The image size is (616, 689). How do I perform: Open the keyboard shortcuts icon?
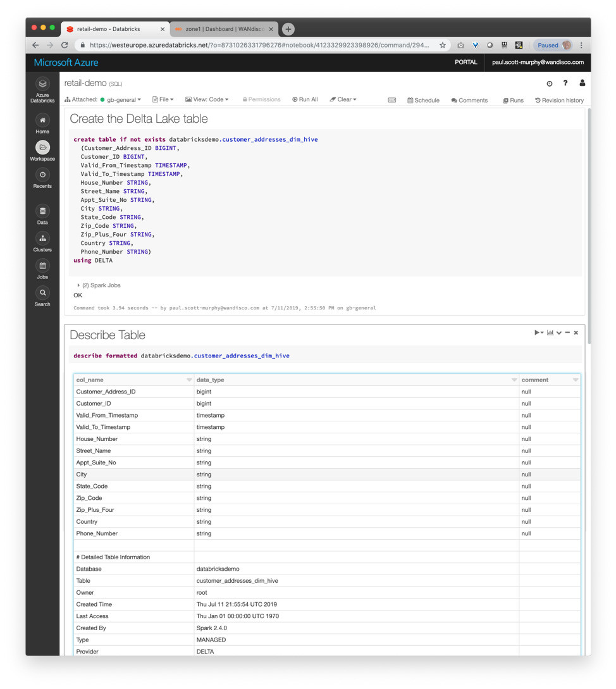(x=392, y=100)
